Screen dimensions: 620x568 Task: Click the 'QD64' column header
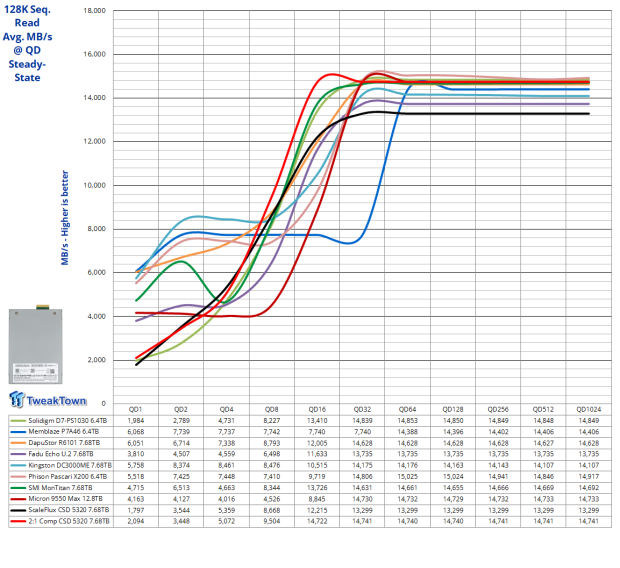click(x=407, y=409)
